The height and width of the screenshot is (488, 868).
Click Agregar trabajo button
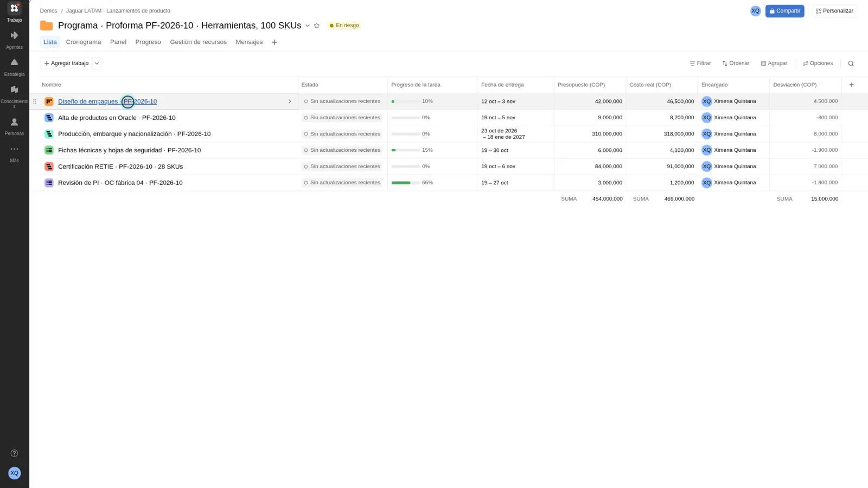pyautogui.click(x=66, y=63)
